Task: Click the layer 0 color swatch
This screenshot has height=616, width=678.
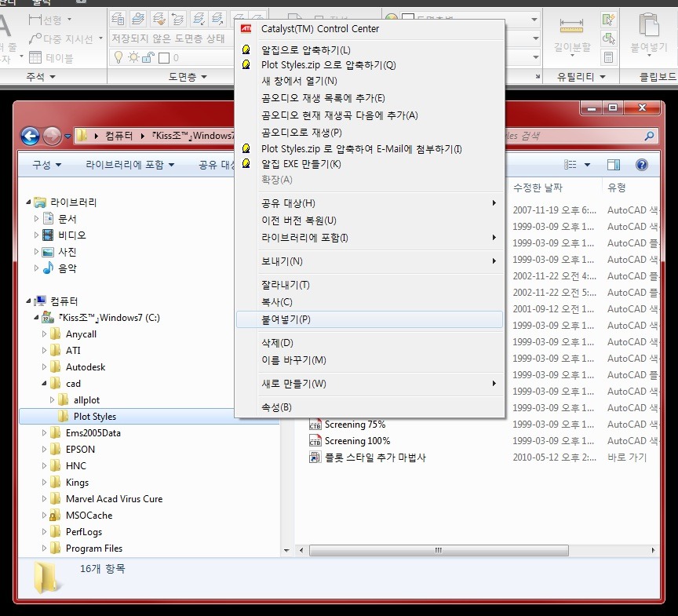Action: (x=164, y=57)
